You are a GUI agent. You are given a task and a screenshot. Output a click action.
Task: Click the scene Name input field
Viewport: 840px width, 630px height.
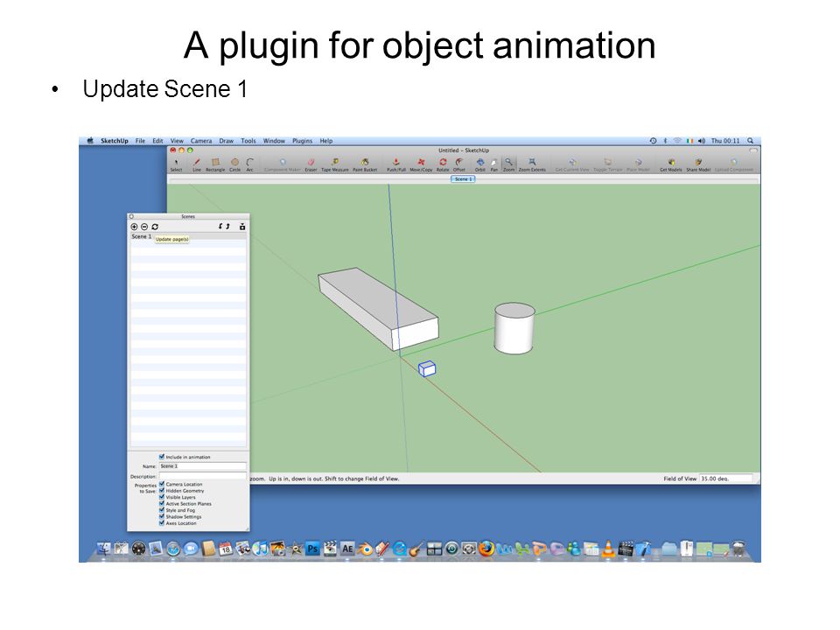pyautogui.click(x=202, y=466)
